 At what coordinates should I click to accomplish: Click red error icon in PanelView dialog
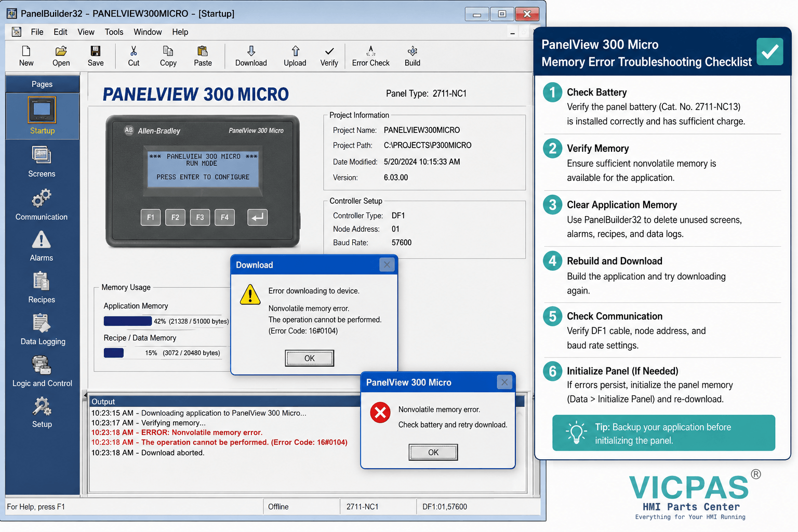click(x=380, y=413)
